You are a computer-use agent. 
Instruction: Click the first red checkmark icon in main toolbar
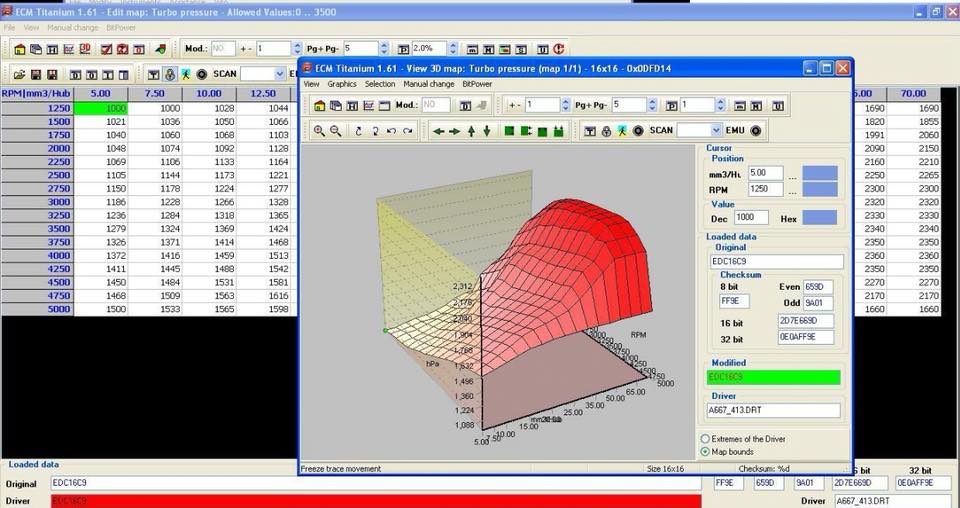pyautogui.click(x=106, y=49)
